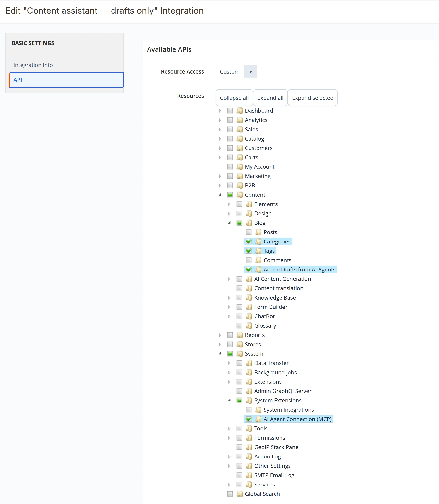Click the Analytics folder icon

coord(240,120)
